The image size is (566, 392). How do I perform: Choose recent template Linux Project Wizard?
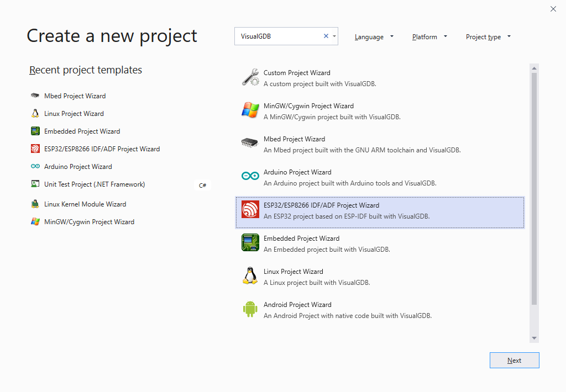tap(74, 114)
